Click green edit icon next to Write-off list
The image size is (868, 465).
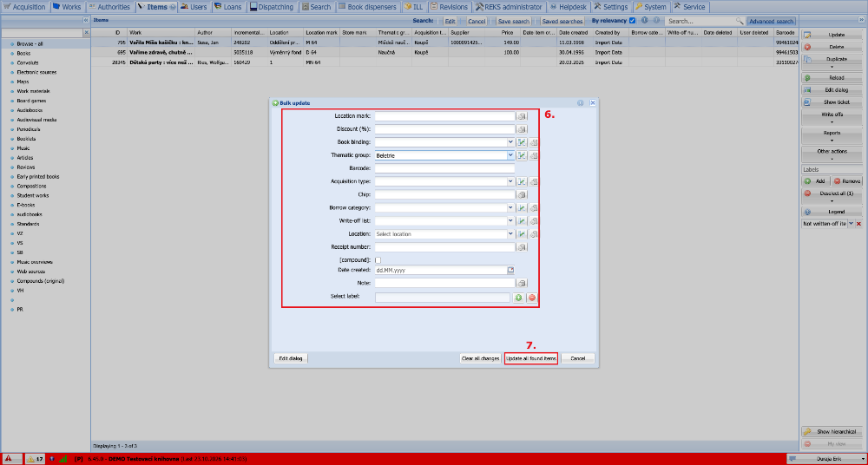pyautogui.click(x=522, y=221)
